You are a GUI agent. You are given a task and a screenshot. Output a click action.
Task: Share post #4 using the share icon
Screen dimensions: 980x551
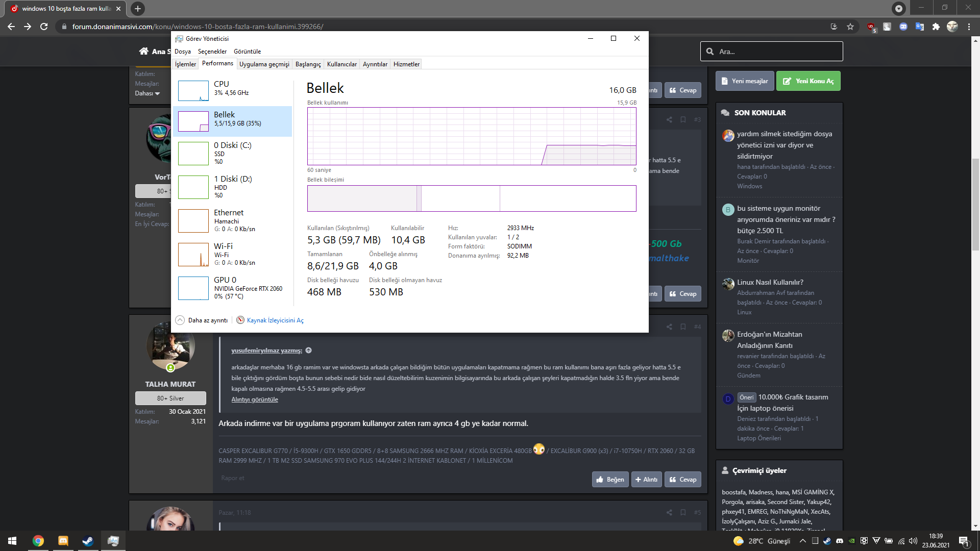(x=669, y=327)
